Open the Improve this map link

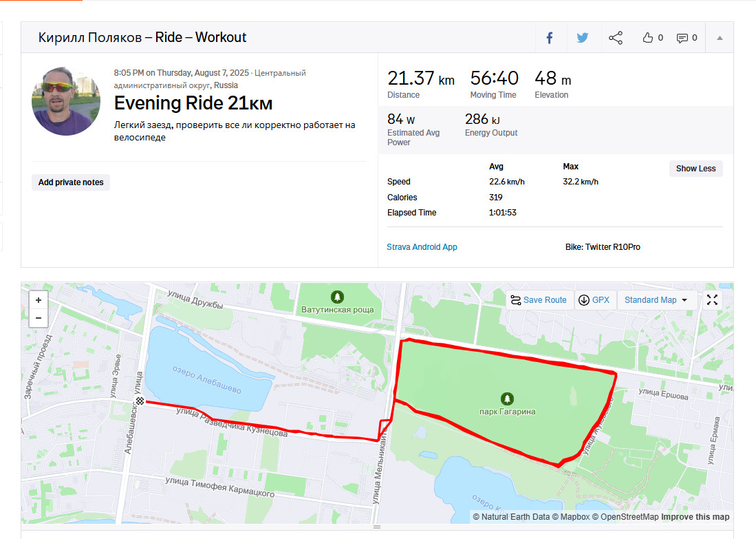pos(695,517)
